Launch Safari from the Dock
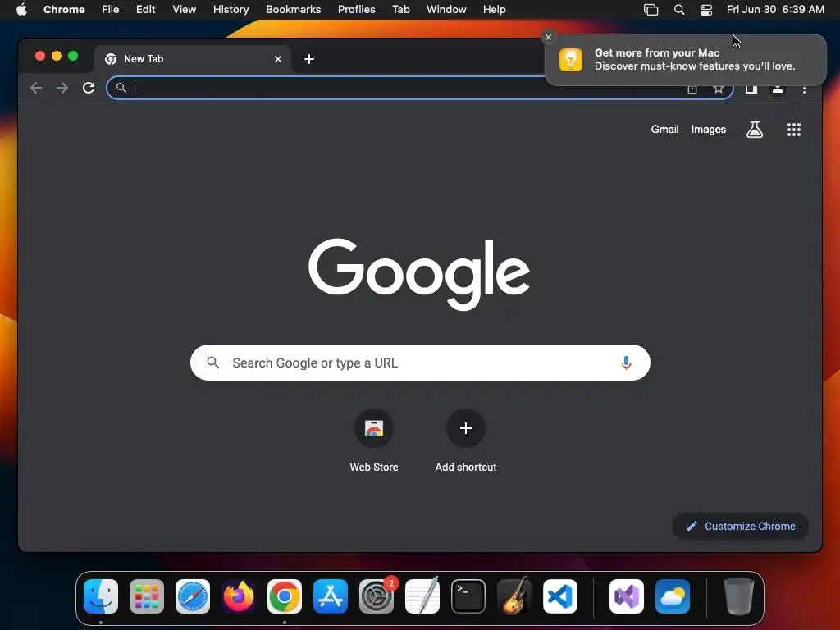Image resolution: width=840 pixels, height=630 pixels. point(193,596)
